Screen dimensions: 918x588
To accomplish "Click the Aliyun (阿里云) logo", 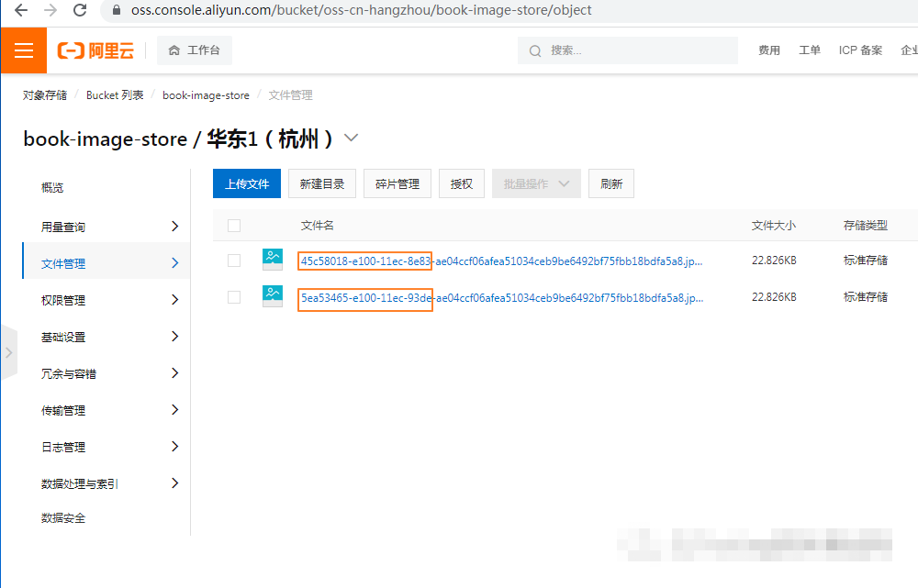I will click(95, 50).
